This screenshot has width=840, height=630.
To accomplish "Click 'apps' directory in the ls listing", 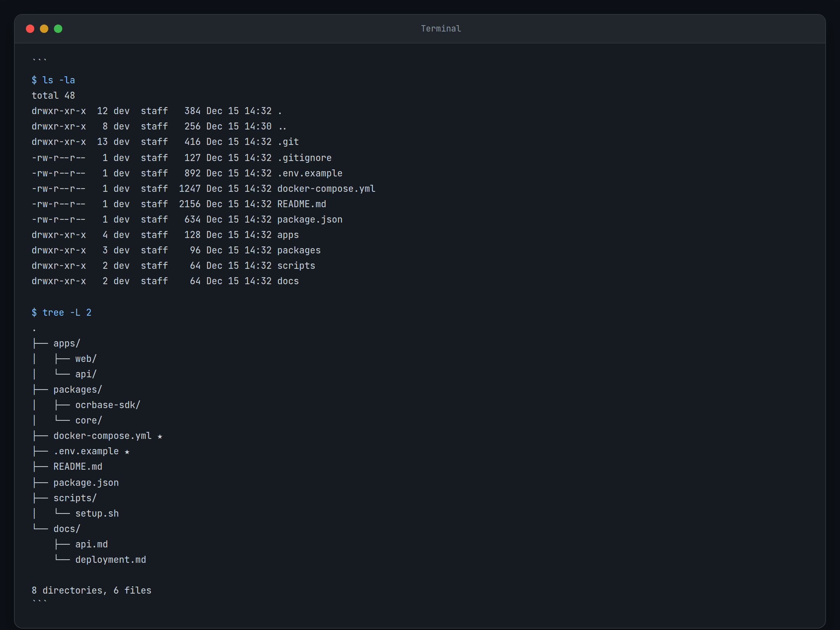I will pos(288,235).
